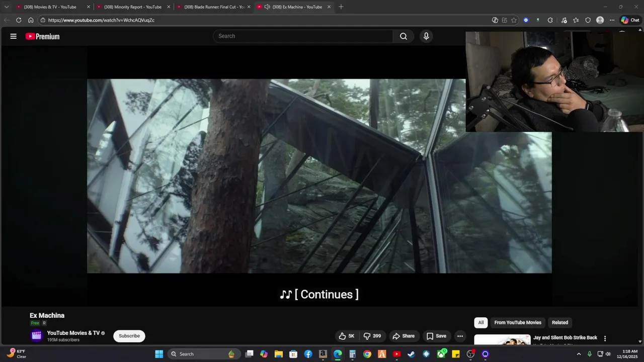
Task: Open Facebook from taskbar
Action: pos(308,354)
